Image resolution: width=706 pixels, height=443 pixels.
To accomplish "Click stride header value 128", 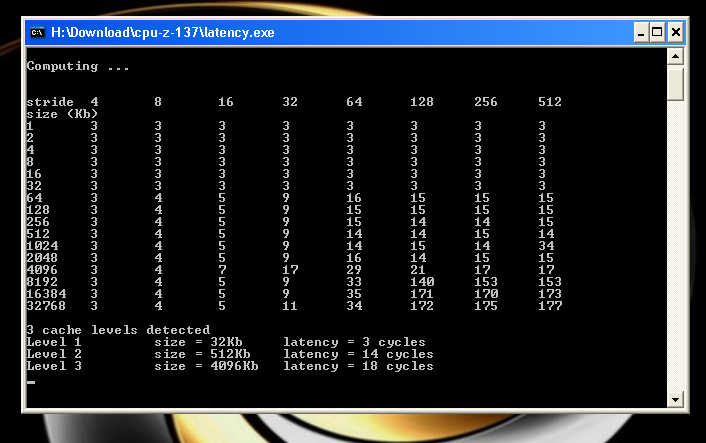I will [422, 102].
